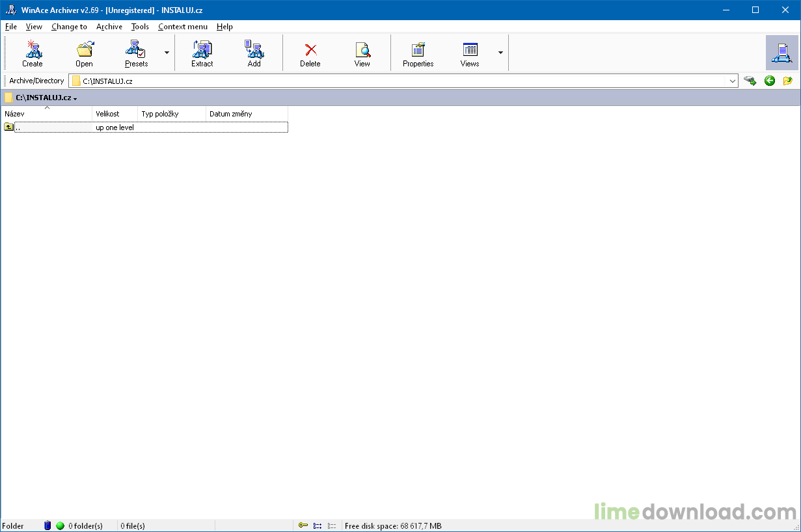Click '0 file(s)' in status bar

133,525
